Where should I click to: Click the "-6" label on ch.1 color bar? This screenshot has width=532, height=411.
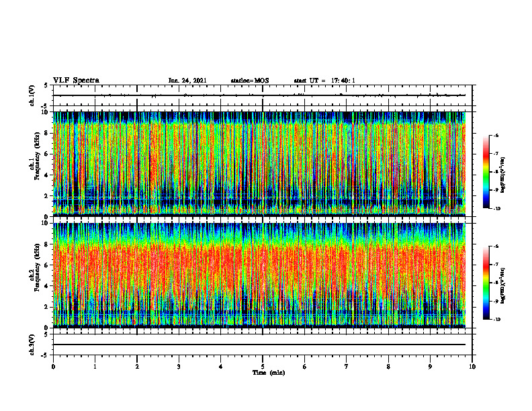pos(496,135)
